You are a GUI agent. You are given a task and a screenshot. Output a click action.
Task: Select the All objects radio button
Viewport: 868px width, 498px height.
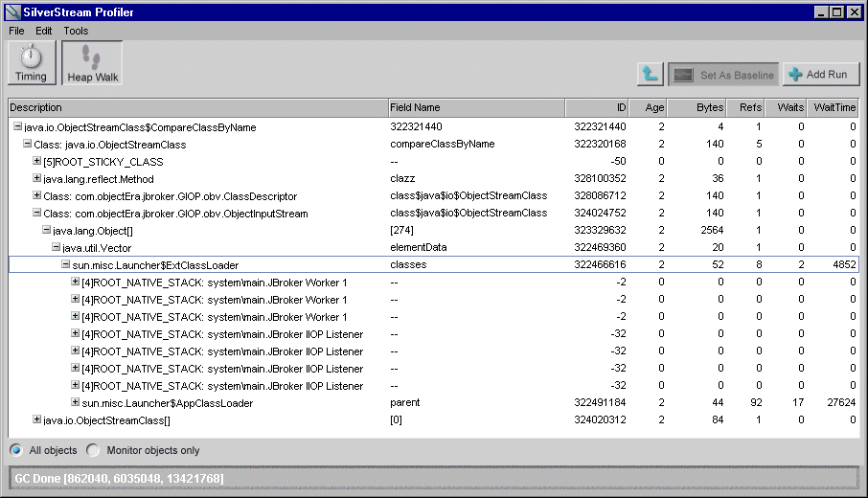[16, 450]
